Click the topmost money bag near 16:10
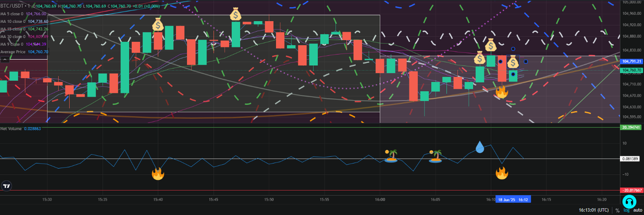This screenshot has height=215, width=644. pyautogui.click(x=491, y=45)
